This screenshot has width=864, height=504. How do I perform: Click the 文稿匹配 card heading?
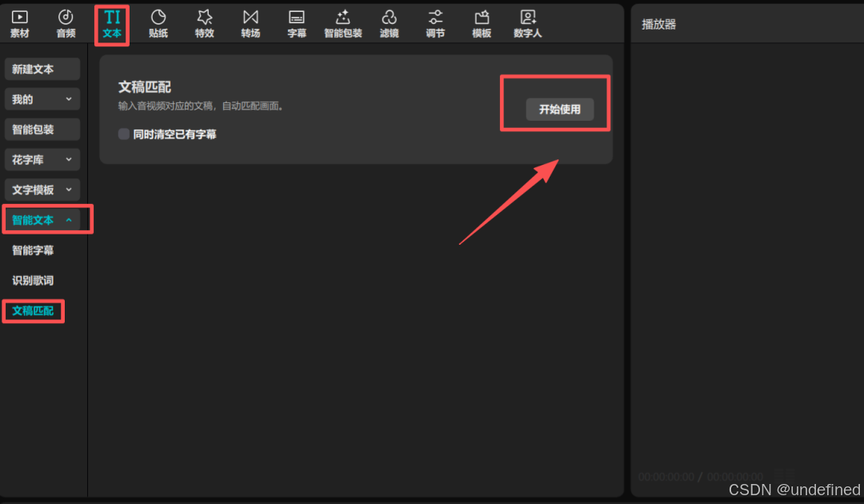click(144, 87)
